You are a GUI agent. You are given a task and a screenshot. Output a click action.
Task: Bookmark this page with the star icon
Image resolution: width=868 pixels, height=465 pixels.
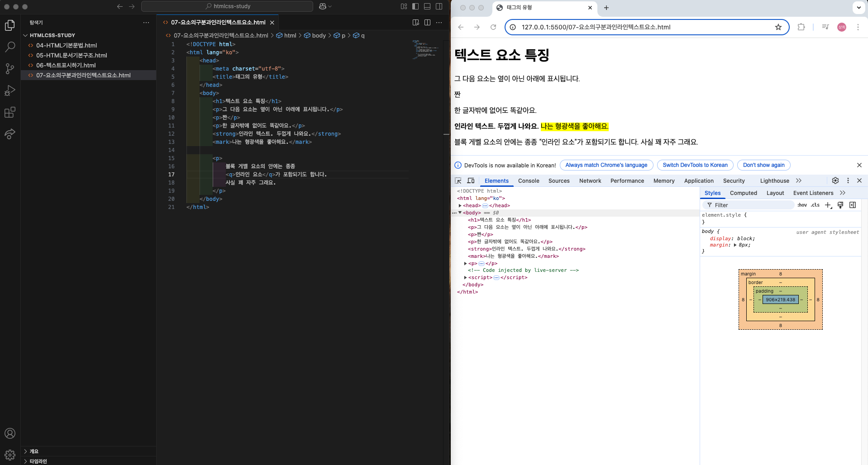click(778, 27)
